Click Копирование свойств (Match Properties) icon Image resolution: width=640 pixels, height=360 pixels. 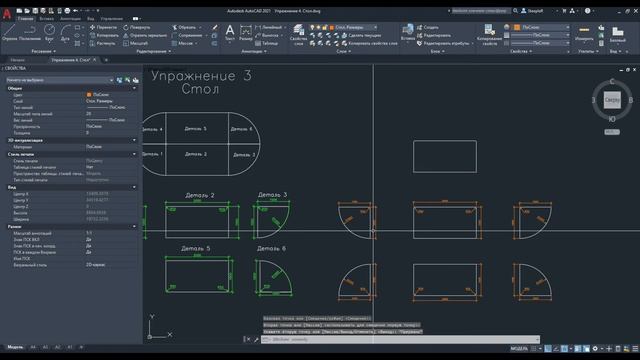489,34
